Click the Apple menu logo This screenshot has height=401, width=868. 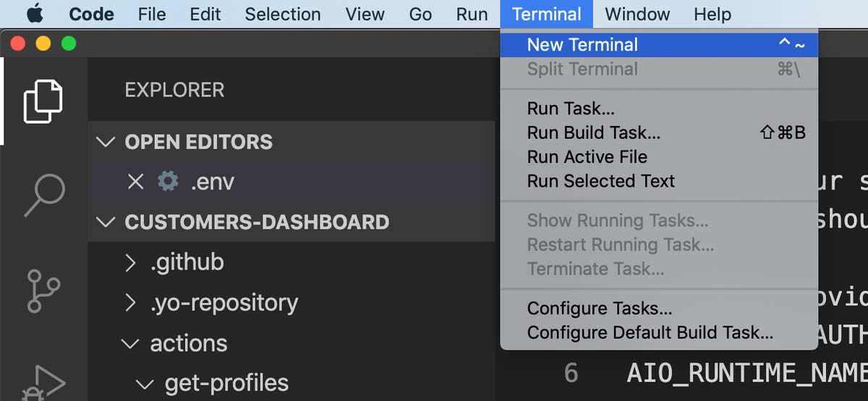34,14
